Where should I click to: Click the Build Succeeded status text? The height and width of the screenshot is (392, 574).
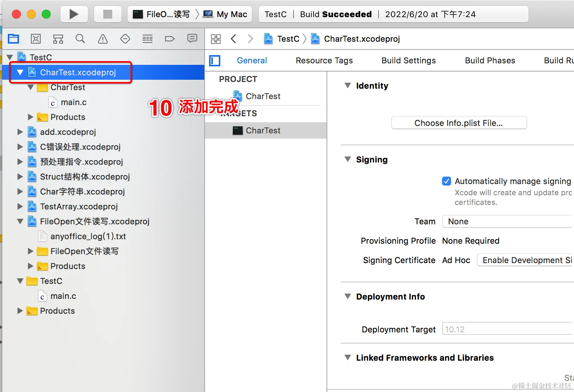[336, 14]
